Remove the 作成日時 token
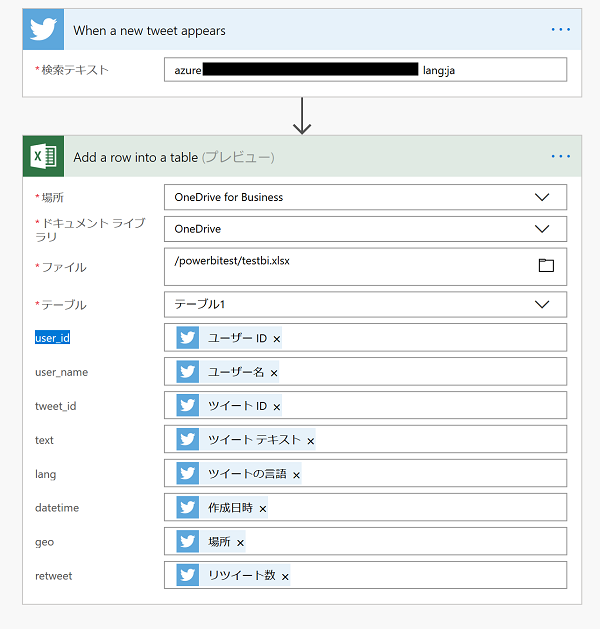600x629 pixels. (x=263, y=509)
